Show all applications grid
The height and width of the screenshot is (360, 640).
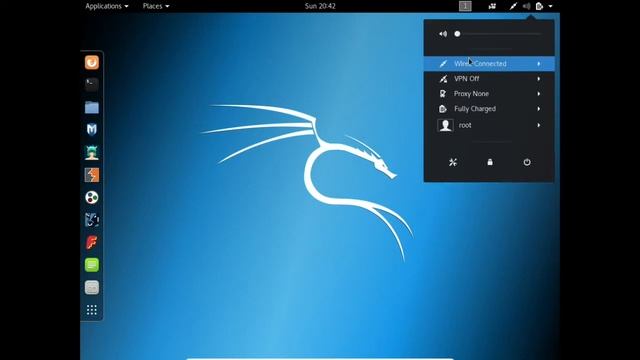[x=92, y=310]
